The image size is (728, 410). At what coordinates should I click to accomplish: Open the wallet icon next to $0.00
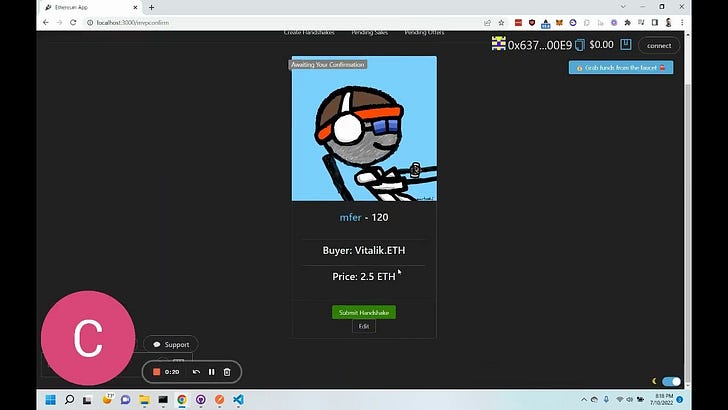pyautogui.click(x=626, y=45)
